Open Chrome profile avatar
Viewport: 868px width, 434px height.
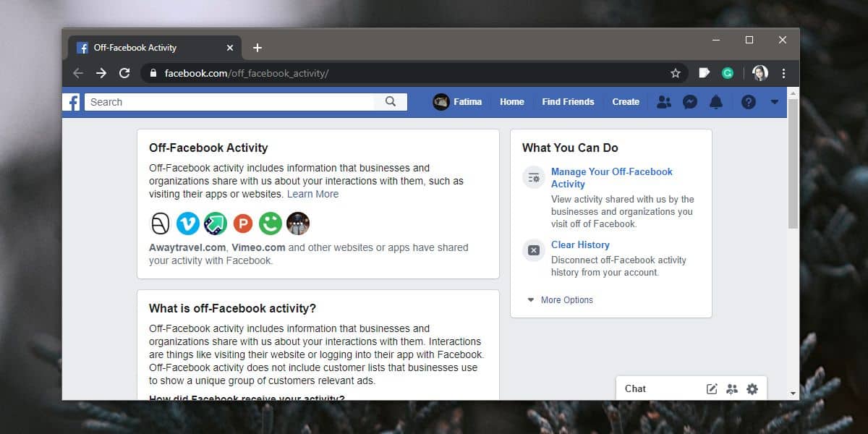(x=759, y=73)
